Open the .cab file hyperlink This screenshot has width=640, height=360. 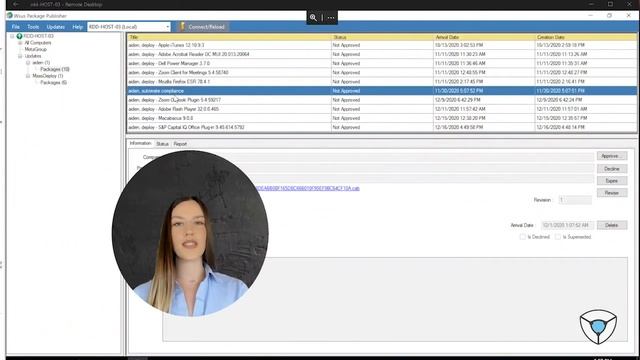point(308,188)
